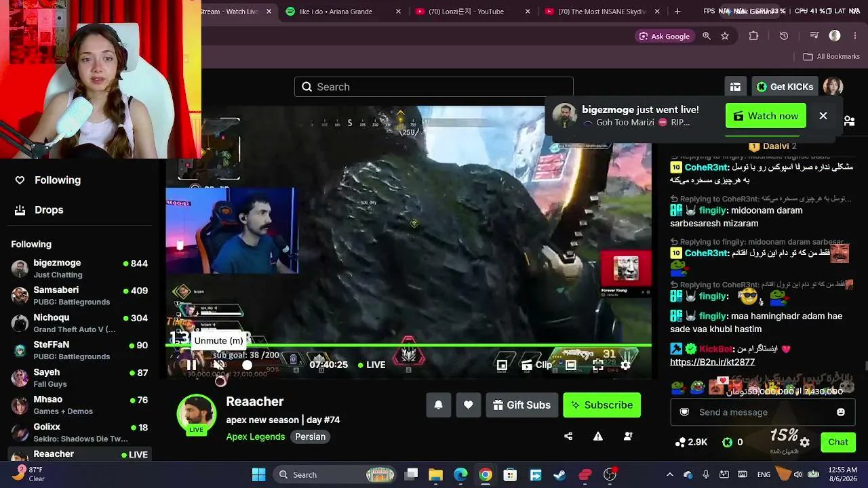This screenshot has width=868, height=488.
Task: Open Steam from the taskbar
Action: (559, 474)
